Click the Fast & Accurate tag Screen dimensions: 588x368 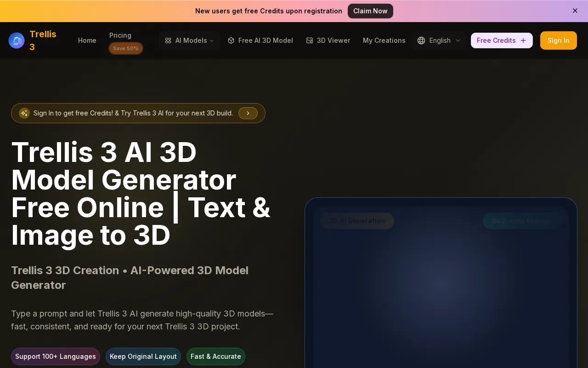pos(216,356)
